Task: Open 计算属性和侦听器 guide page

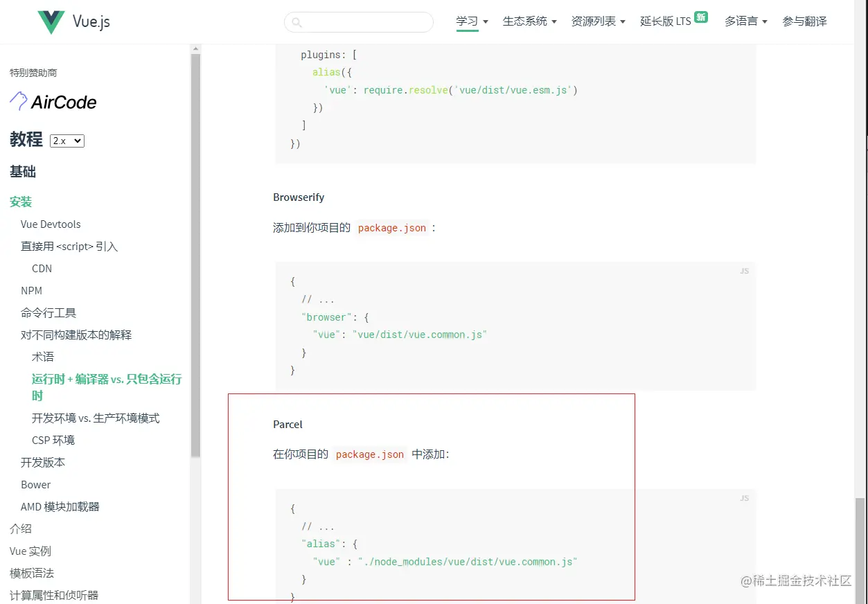Action: click(x=54, y=595)
